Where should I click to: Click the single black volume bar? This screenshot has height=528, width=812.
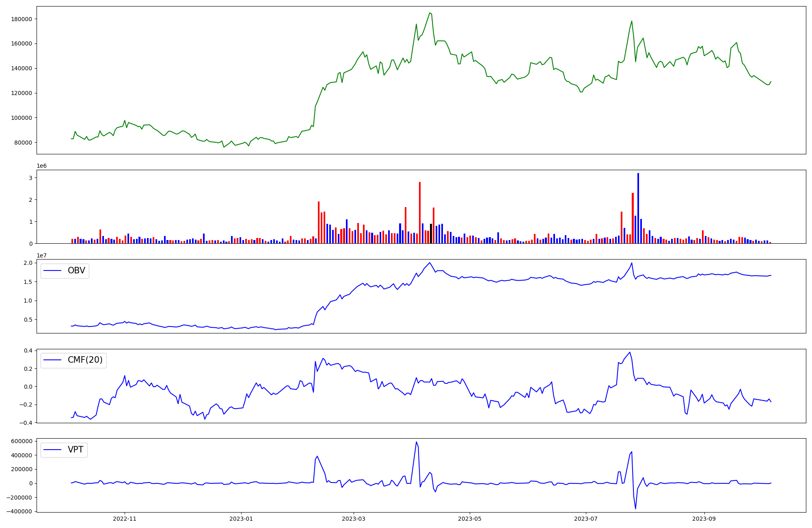[431, 234]
